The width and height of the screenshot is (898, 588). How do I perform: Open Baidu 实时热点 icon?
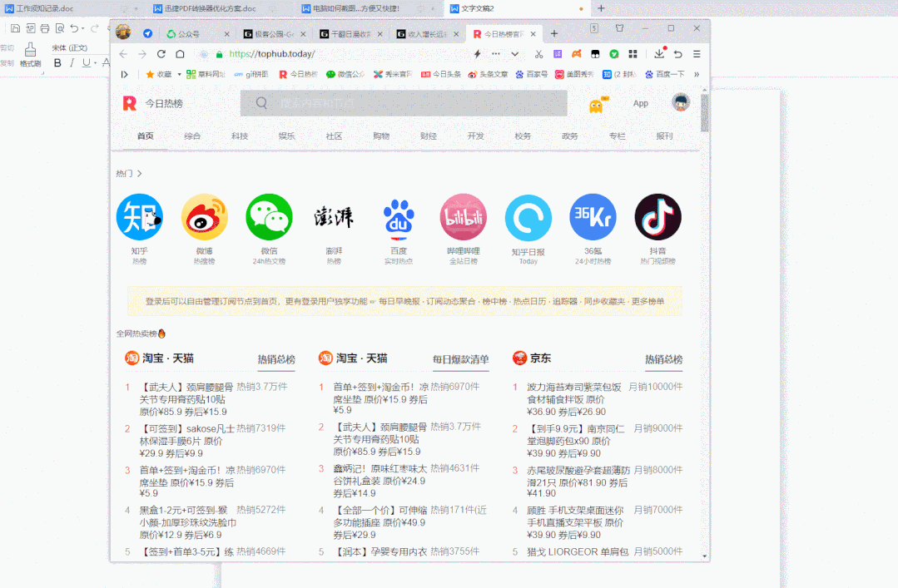(398, 217)
